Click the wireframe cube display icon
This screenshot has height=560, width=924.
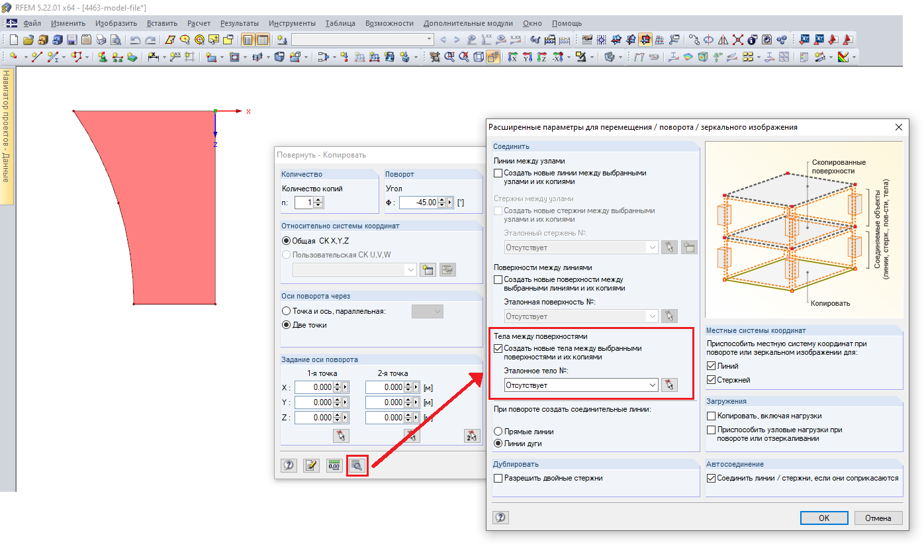click(479, 58)
